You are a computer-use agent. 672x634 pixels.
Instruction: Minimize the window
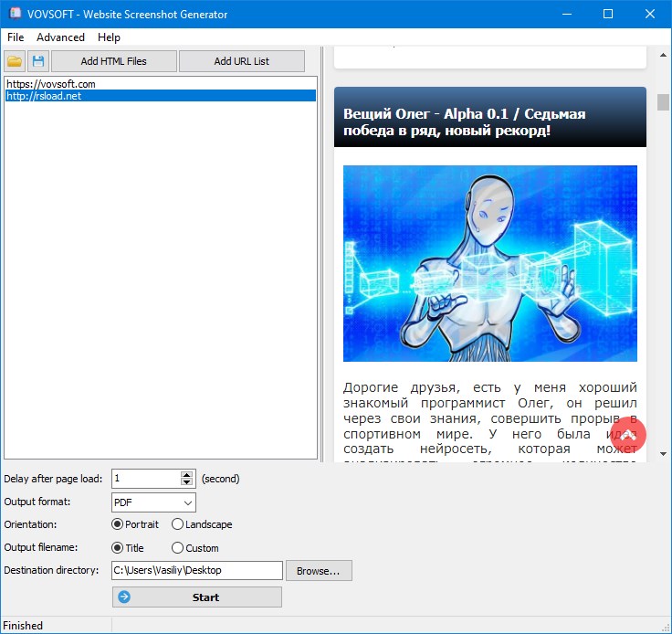567,14
